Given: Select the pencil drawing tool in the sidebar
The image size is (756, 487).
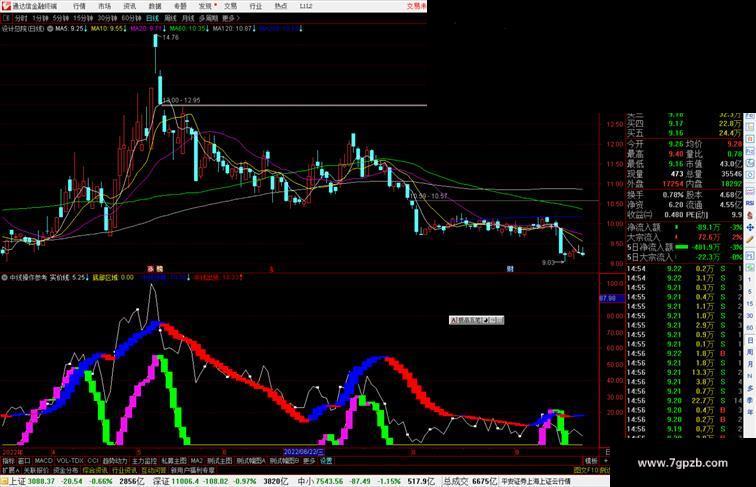Looking at the screenshot, I should pyautogui.click(x=750, y=239).
